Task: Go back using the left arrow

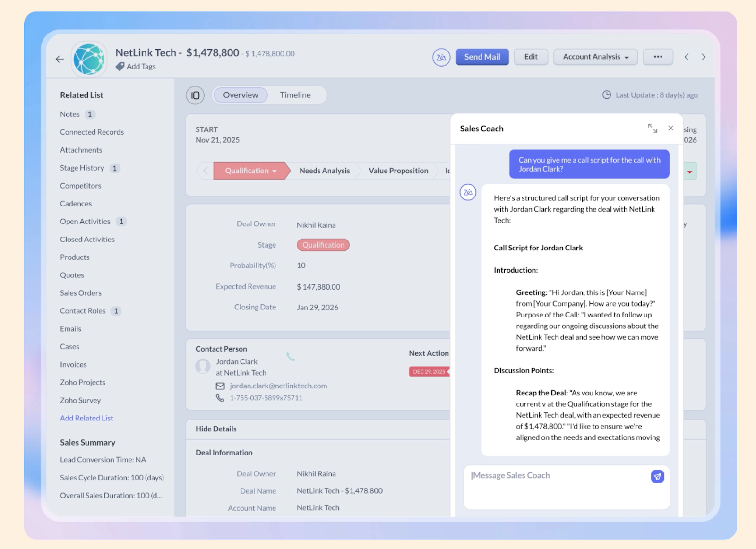Action: 60,59
